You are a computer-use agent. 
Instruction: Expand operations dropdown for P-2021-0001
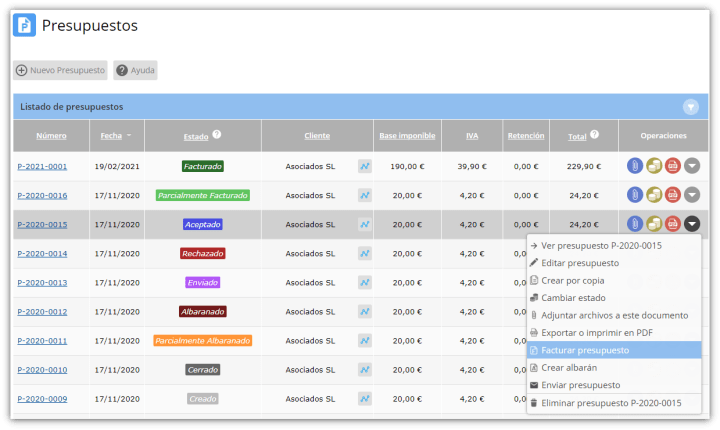click(x=692, y=166)
